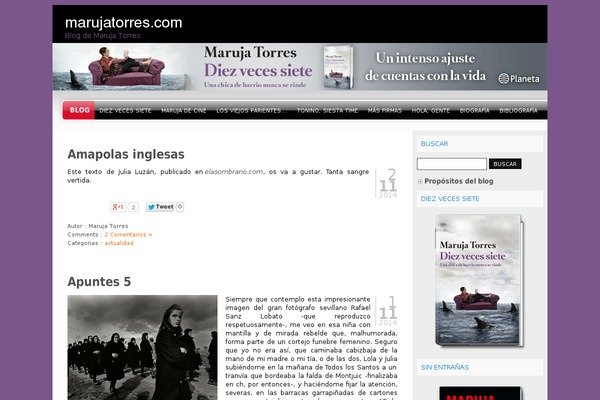Image resolution: width=600 pixels, height=400 pixels.
Task: Open the TONINO, SIESTA TIME menu item
Action: click(327, 111)
